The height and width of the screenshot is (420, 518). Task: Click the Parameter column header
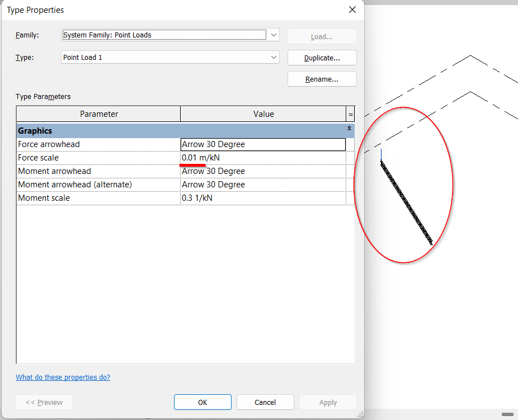pyautogui.click(x=98, y=114)
